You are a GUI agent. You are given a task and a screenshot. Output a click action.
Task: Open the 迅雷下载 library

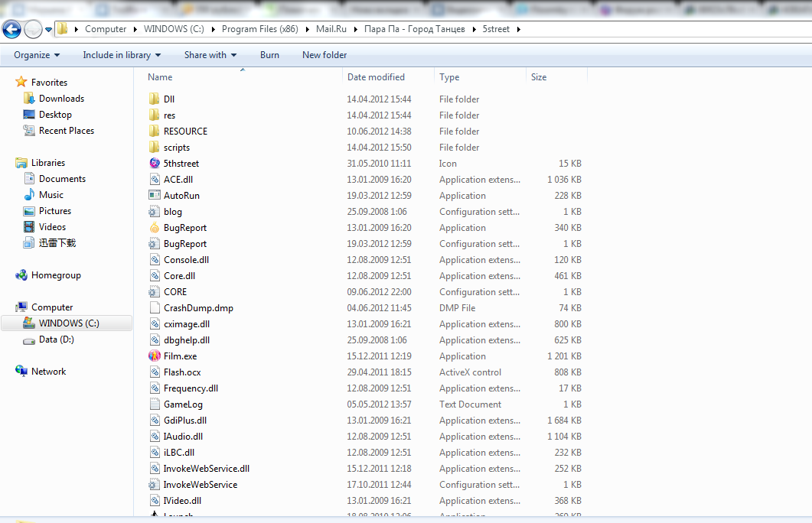coord(57,242)
